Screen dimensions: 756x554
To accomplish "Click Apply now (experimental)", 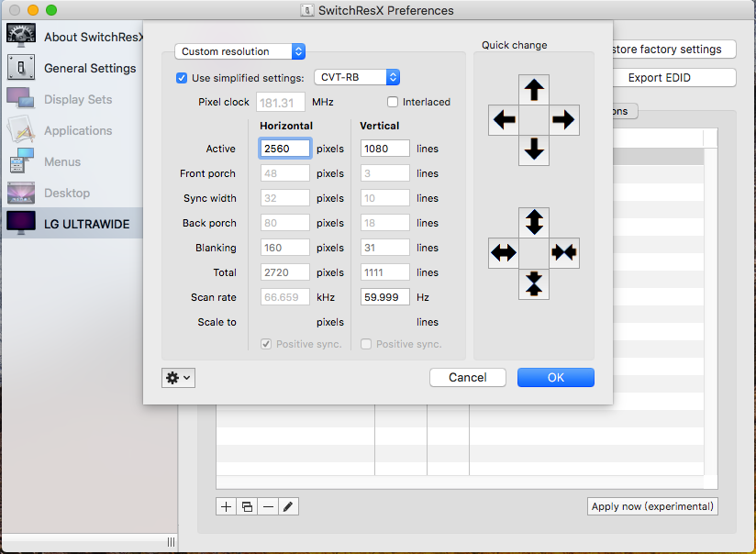I will 652,505.
